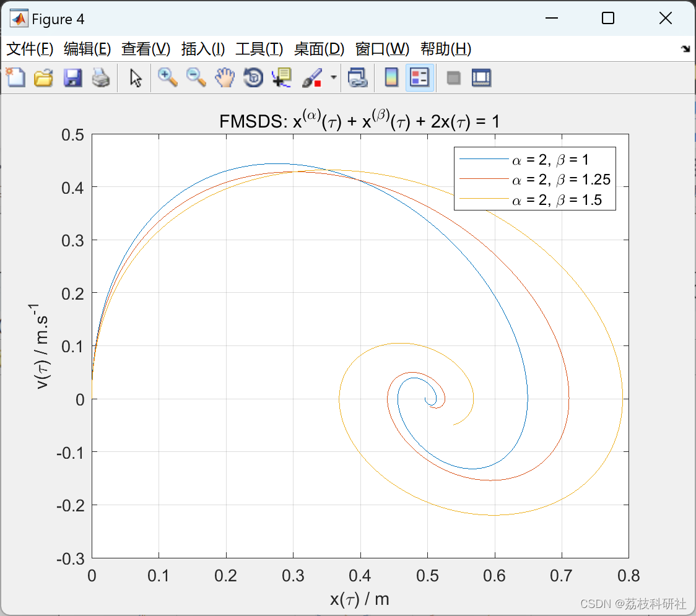Click the New Figure icon
This screenshot has height=616, width=696.
coord(15,77)
